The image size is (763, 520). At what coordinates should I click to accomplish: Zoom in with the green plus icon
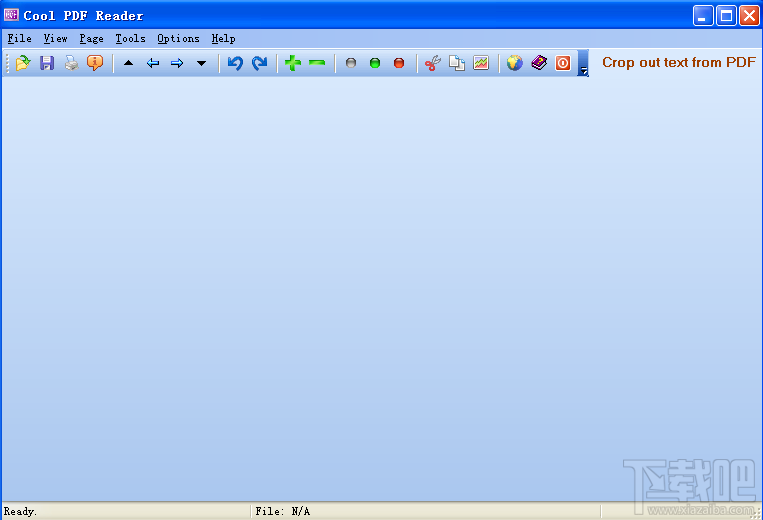coord(293,63)
